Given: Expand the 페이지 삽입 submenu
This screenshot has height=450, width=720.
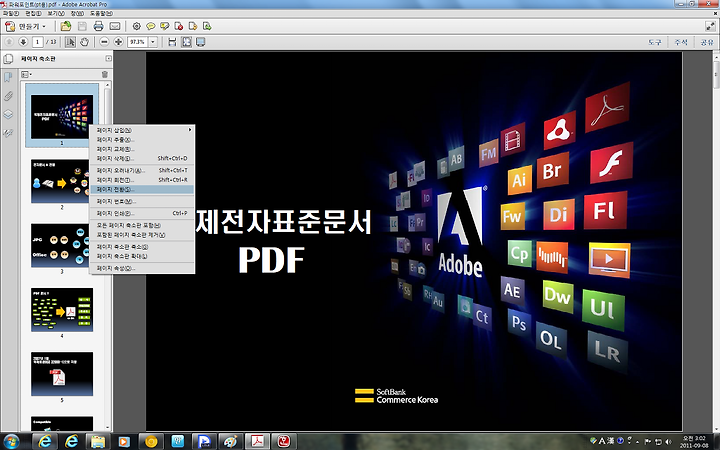Looking at the screenshot, I should [x=142, y=130].
